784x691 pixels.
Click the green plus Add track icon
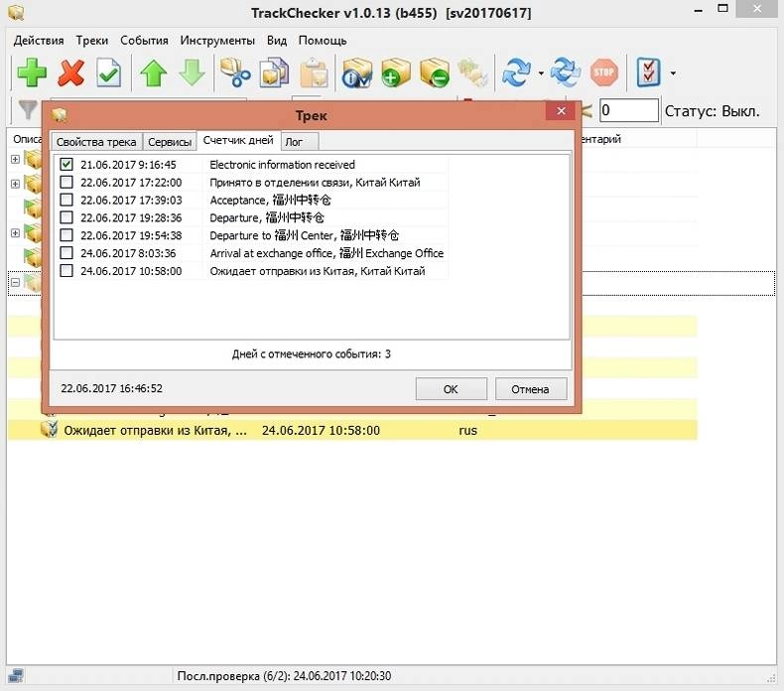[x=32, y=73]
